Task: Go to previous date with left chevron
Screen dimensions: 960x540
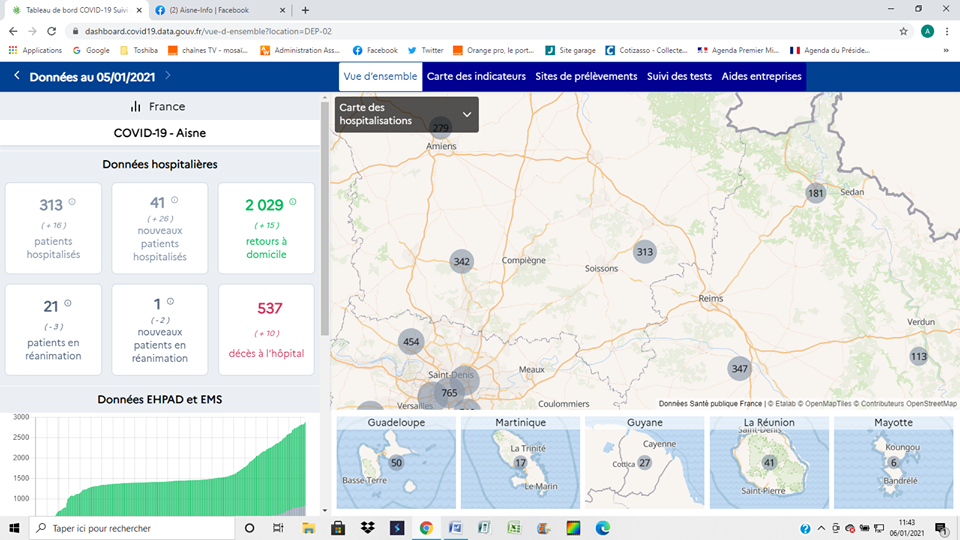Action: [x=17, y=76]
